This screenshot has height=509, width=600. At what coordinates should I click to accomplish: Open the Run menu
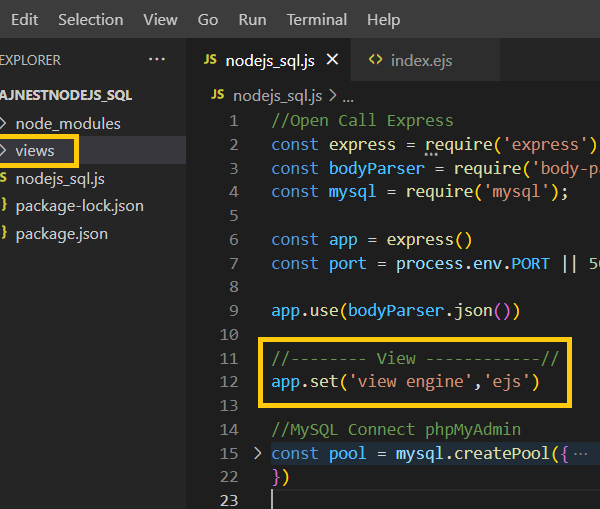[x=252, y=20]
